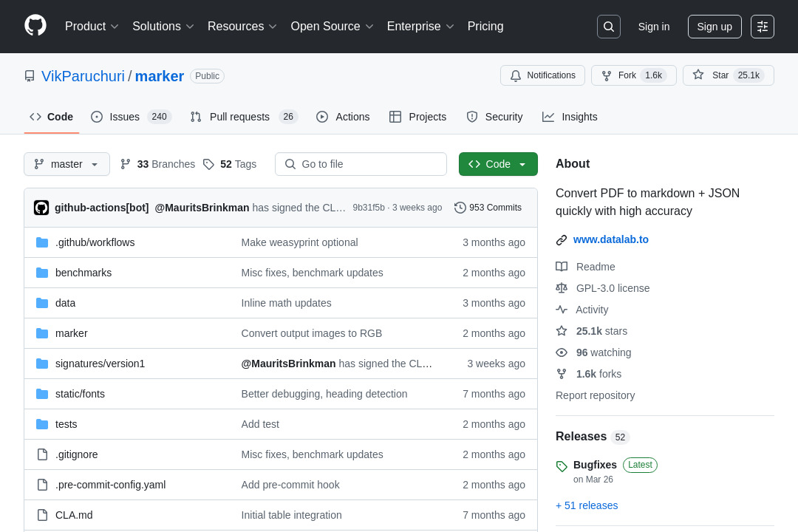The height and width of the screenshot is (532, 798).
Task: Click the Go to file search field
Action: [361, 164]
